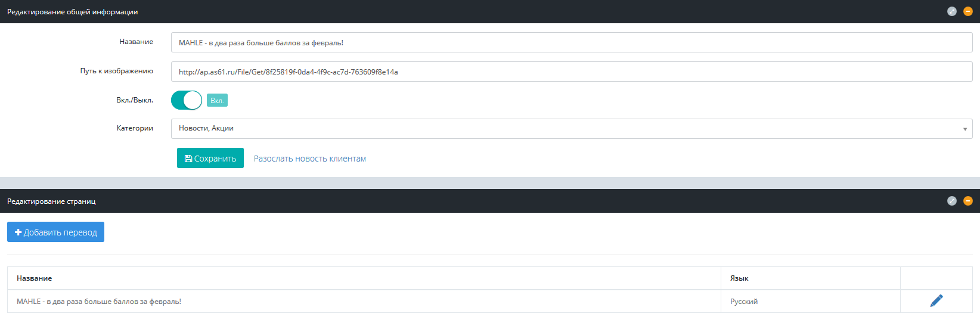Viewport: 980px width, 329px height.
Task: Focus the Название text field
Action: (571, 43)
